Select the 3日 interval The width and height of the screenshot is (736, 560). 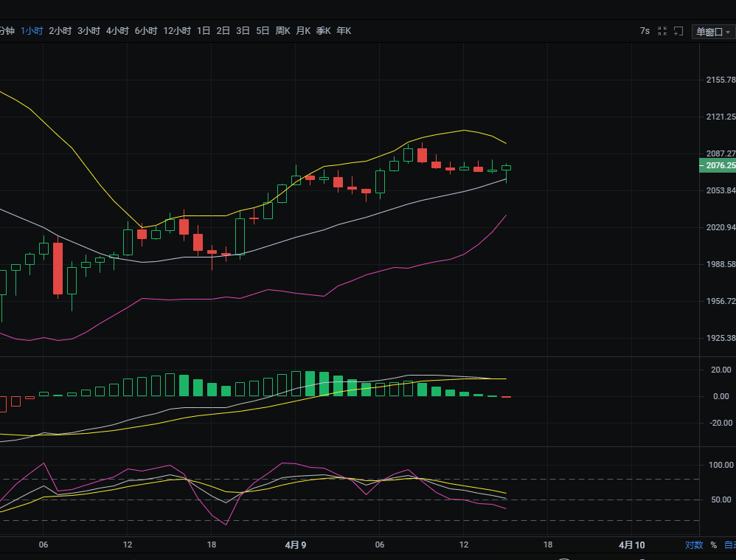click(243, 31)
